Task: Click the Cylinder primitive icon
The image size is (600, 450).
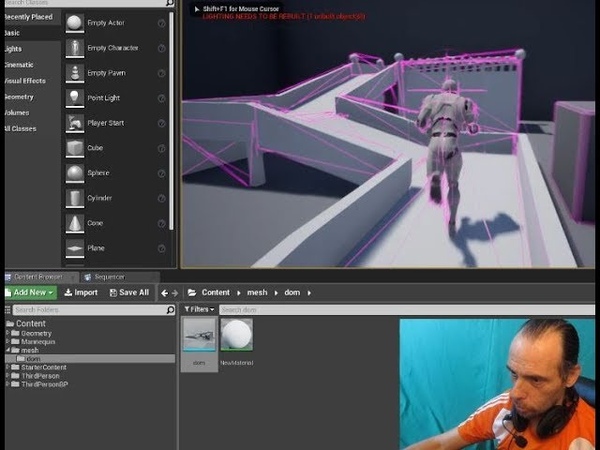Action: [75, 198]
